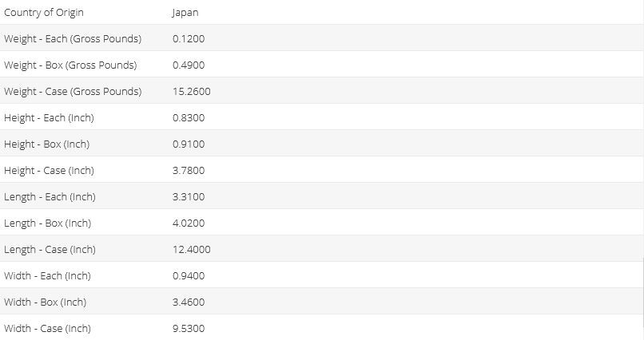
Task: Click the Length - Case (Inch) label
Action: 50,250
